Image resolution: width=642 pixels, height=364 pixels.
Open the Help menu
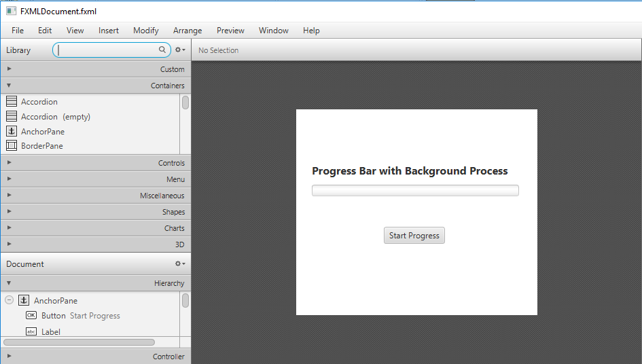[311, 31]
